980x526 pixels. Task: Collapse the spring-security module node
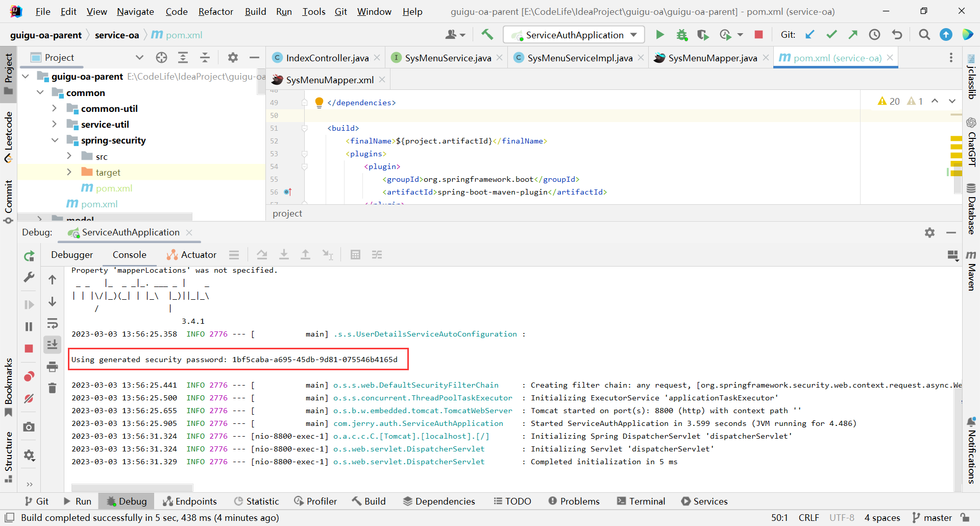(55, 140)
